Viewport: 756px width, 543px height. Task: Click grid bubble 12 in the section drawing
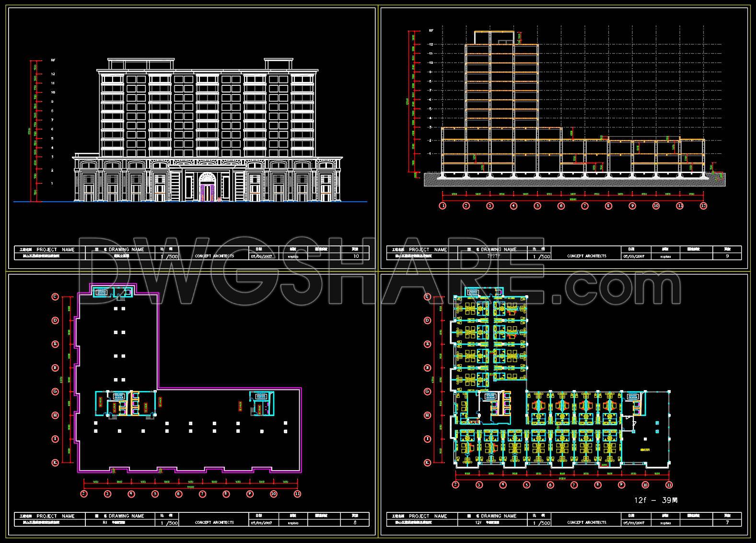pyautogui.click(x=703, y=206)
